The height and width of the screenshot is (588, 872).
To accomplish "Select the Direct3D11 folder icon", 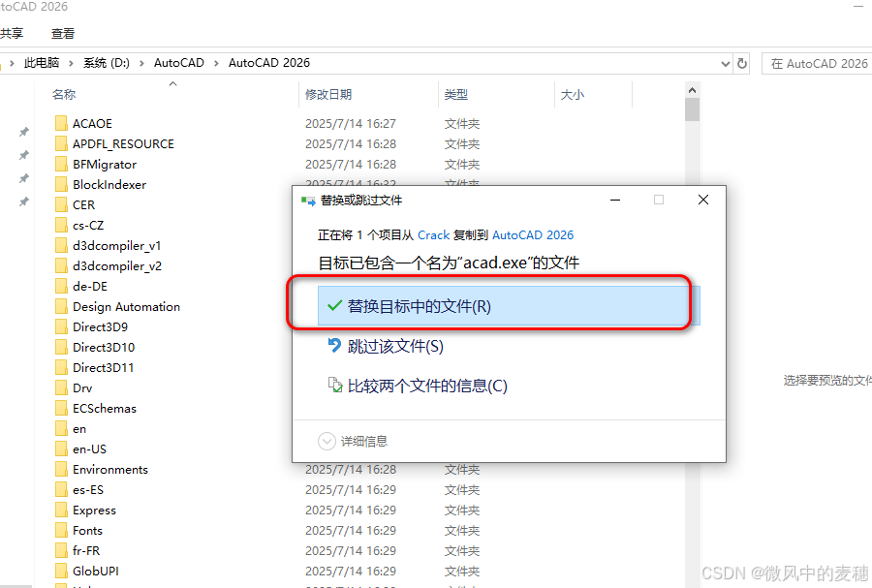I will (61, 367).
